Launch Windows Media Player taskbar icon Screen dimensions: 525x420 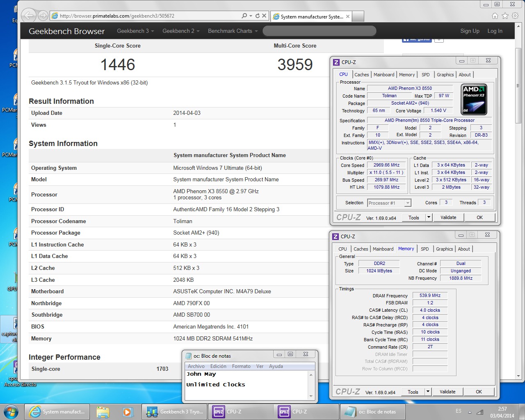127,411
